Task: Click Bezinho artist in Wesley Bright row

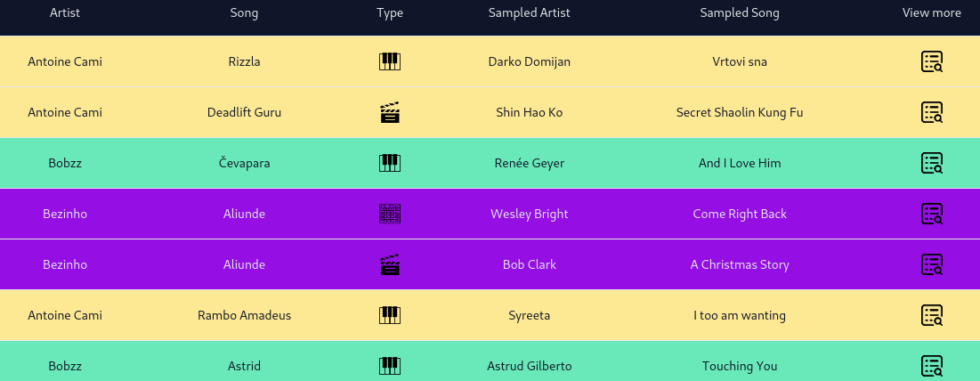Action: tap(65, 214)
